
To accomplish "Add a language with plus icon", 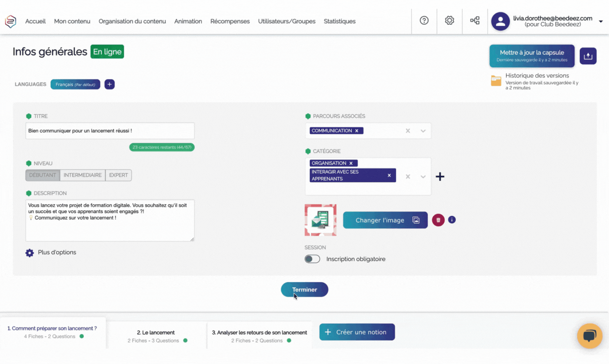I will (x=110, y=84).
